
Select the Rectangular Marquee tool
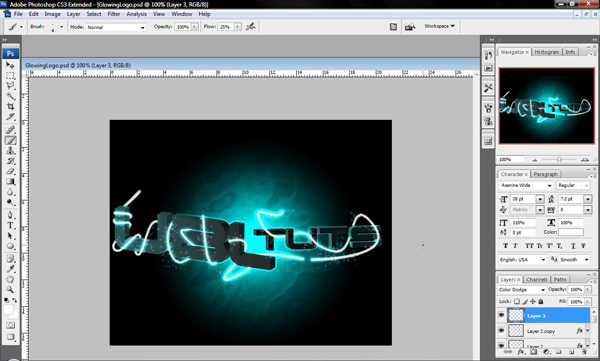[10, 75]
